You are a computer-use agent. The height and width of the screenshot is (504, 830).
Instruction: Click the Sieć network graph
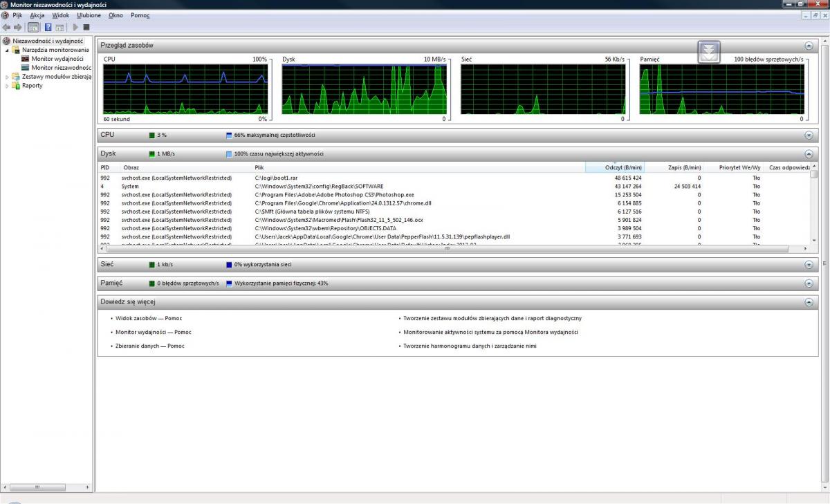click(543, 90)
